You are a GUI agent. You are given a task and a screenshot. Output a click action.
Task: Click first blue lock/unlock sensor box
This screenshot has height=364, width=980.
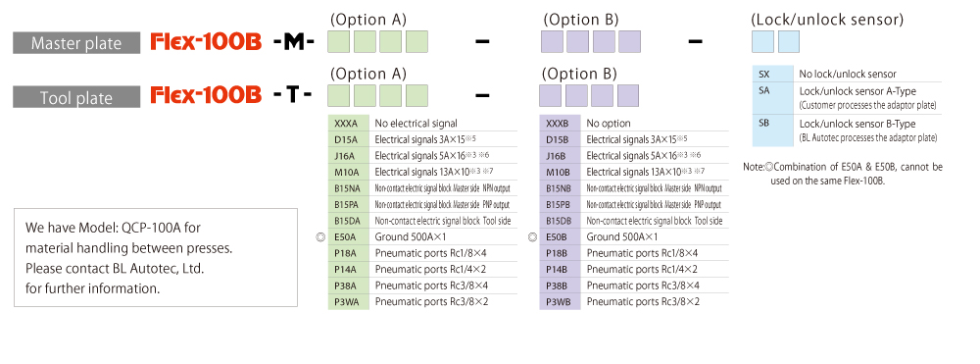(x=762, y=42)
